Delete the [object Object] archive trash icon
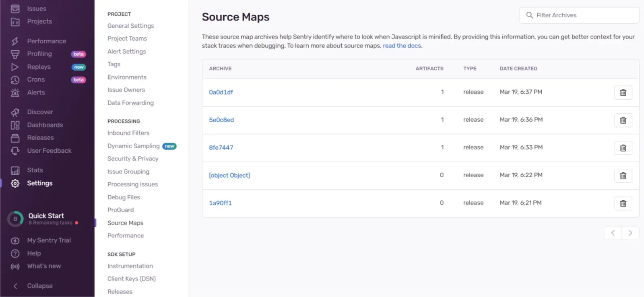This screenshot has width=644, height=297. coord(623,176)
